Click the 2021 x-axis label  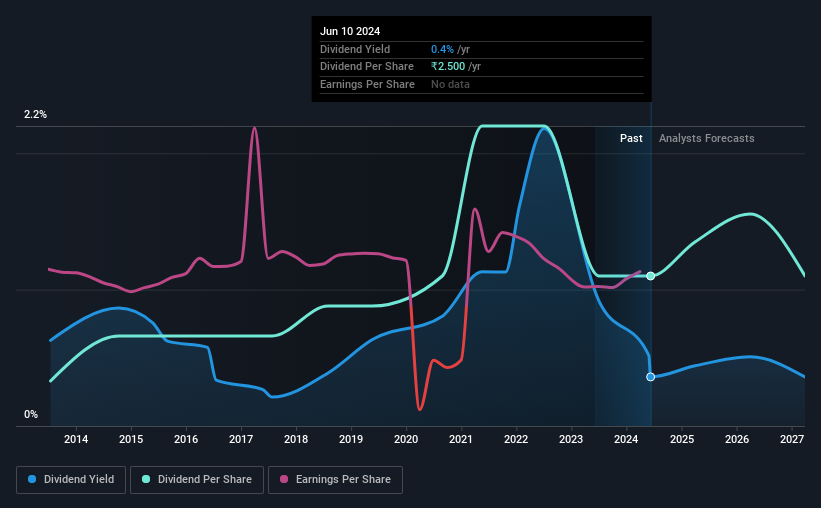coord(461,439)
